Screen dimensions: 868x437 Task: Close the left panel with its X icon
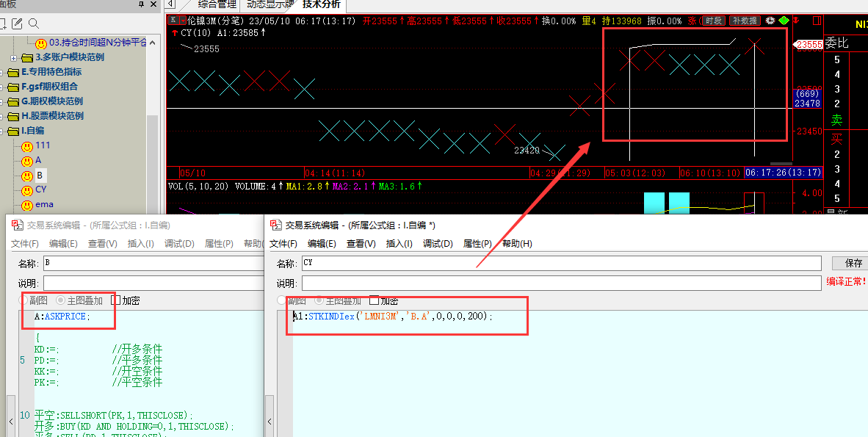[154, 4]
